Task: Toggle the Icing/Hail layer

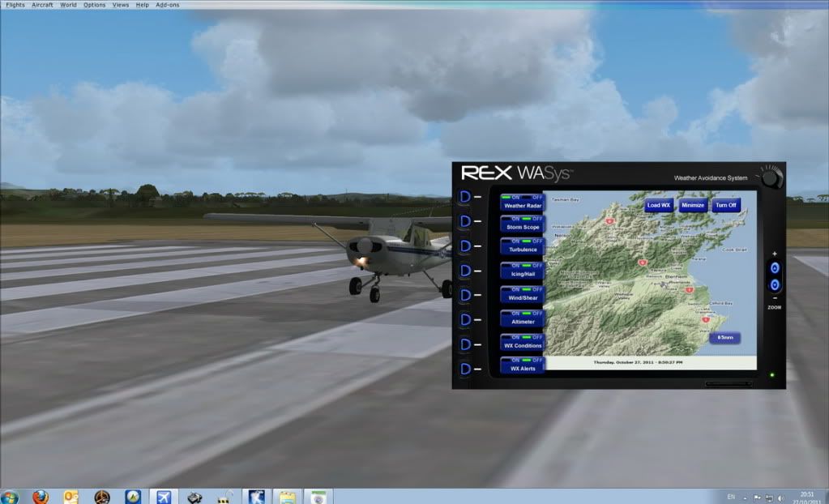Action: pos(523,271)
